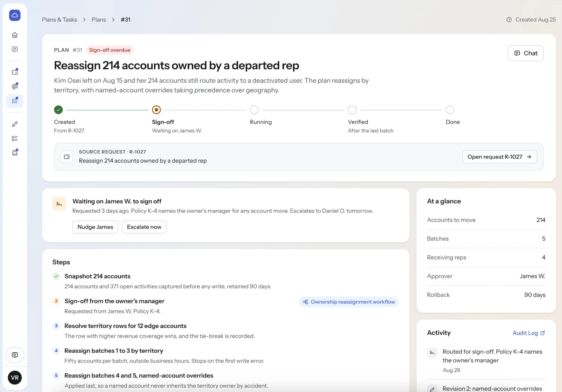Image resolution: width=562 pixels, height=392 pixels.
Task: Open the ticket requests sidebar icon
Action: coord(15,72)
